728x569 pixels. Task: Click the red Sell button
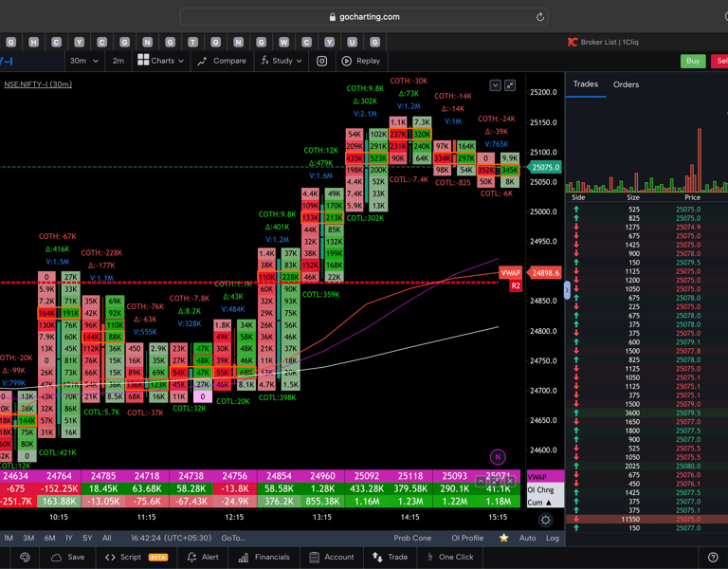tap(720, 61)
